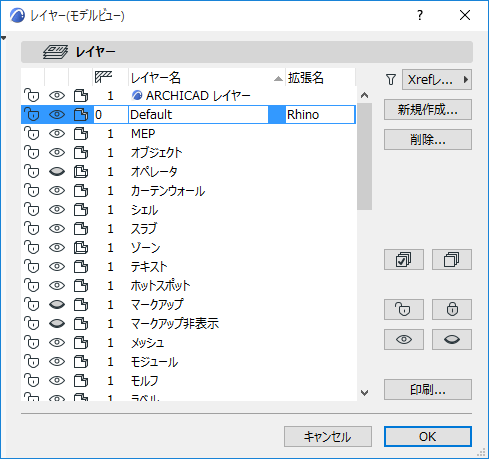This screenshot has height=459, width=489.
Task: Click the scrollbar down arrow
Action: coord(364,393)
